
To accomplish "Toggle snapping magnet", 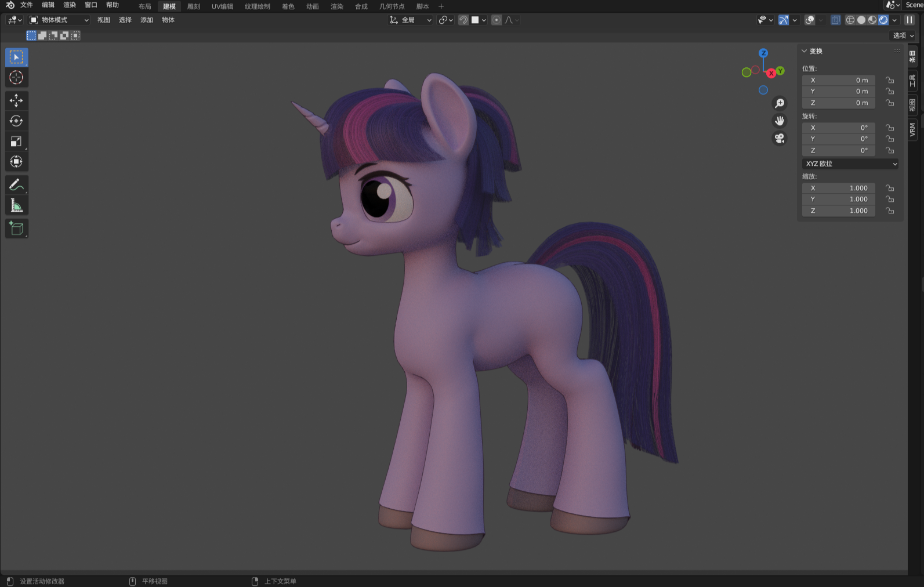I will [463, 20].
